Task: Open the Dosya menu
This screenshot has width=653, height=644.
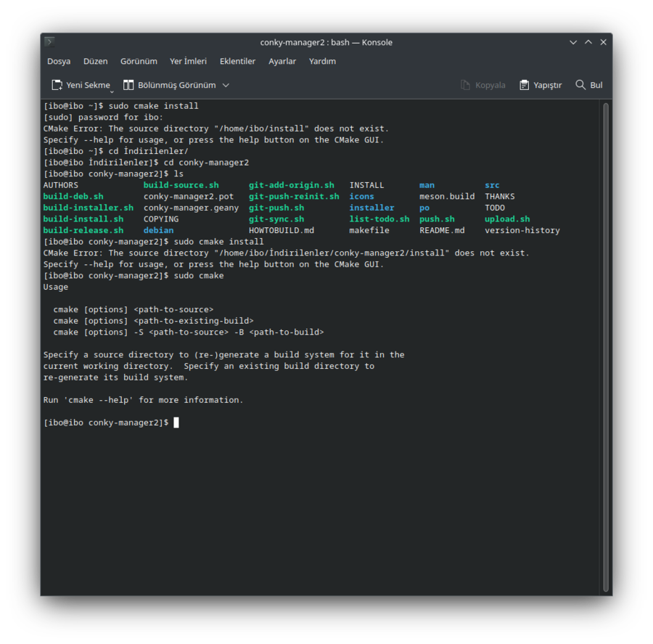Action: pos(59,61)
